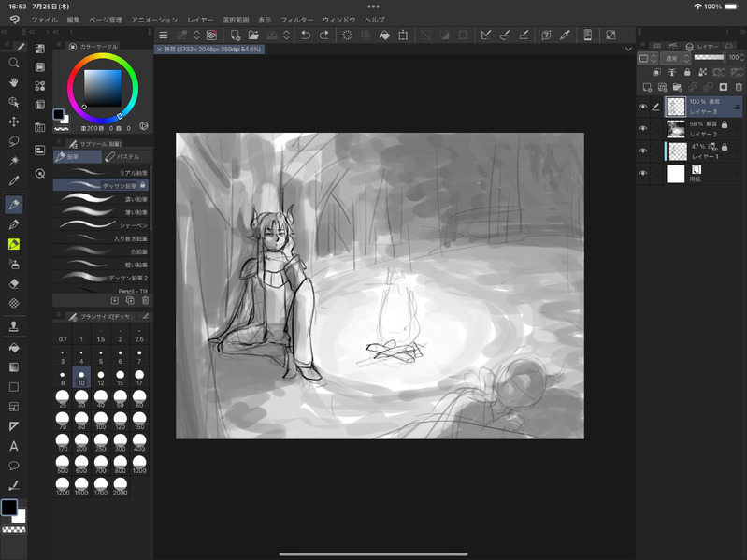Hide the 用紙 paper layer
The height and width of the screenshot is (560, 747).
[642, 174]
